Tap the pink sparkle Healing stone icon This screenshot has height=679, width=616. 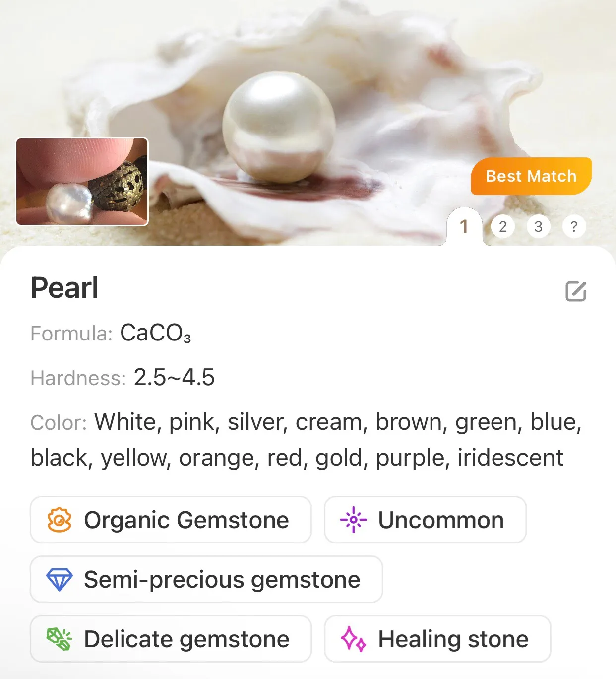[353, 639]
